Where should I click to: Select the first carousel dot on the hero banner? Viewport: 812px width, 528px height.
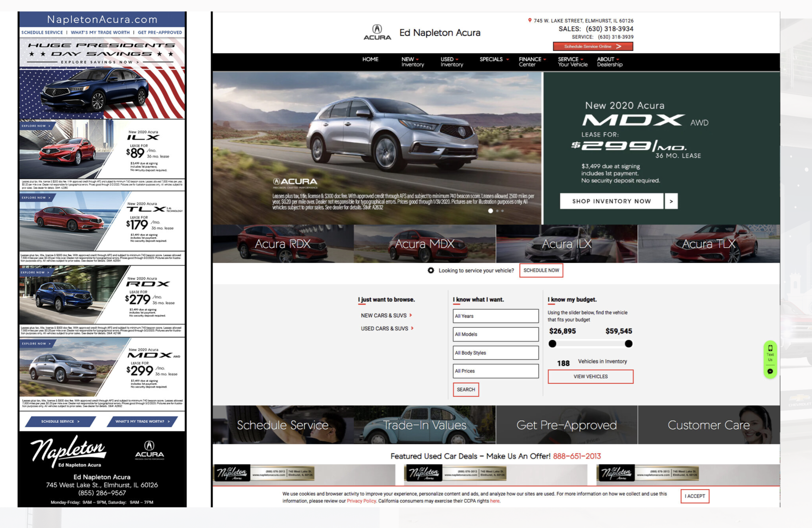(x=490, y=211)
